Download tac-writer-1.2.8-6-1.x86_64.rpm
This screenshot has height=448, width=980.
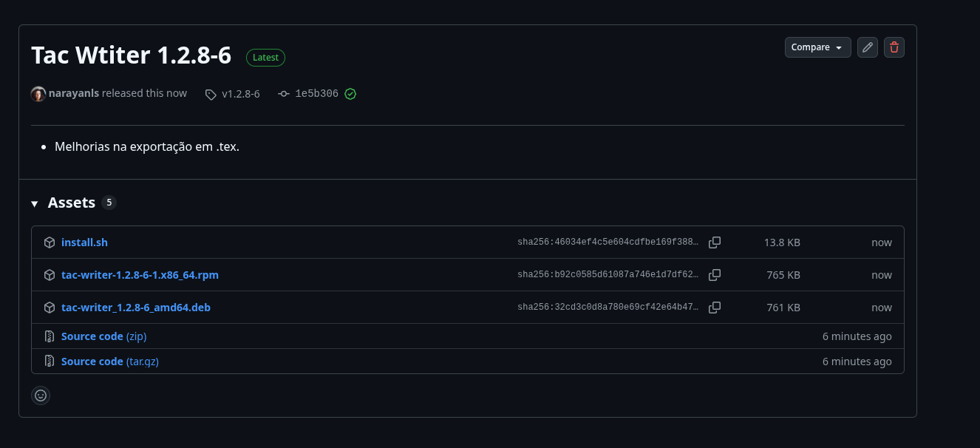(x=140, y=275)
